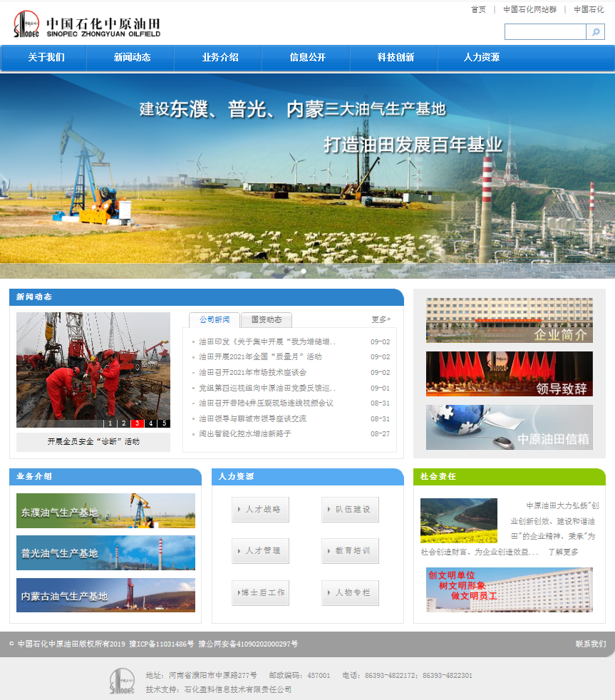Click the date 09-01 in news list
Screen dimensions: 615x700
coord(381,388)
